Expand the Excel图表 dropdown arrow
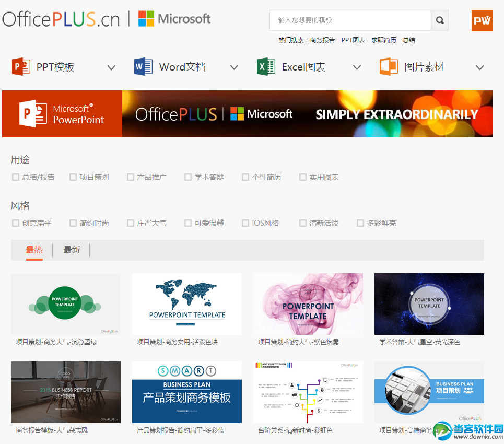Screen dimensions: 504x444 tap(357, 67)
